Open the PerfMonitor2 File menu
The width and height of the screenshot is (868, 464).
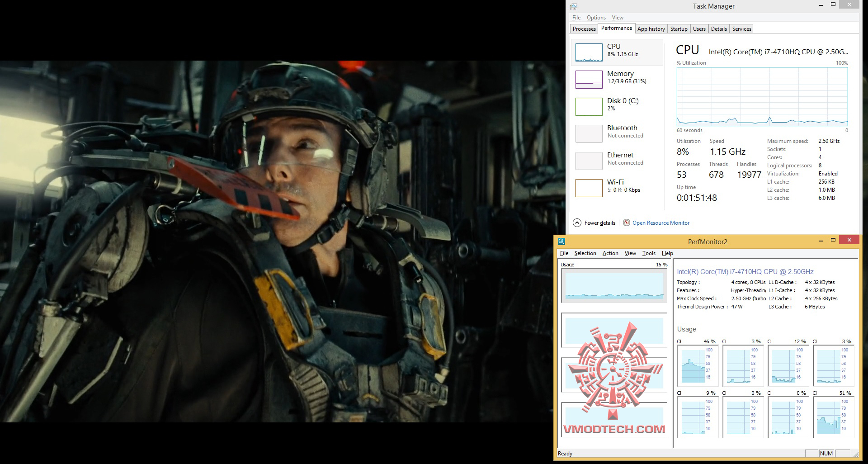564,253
